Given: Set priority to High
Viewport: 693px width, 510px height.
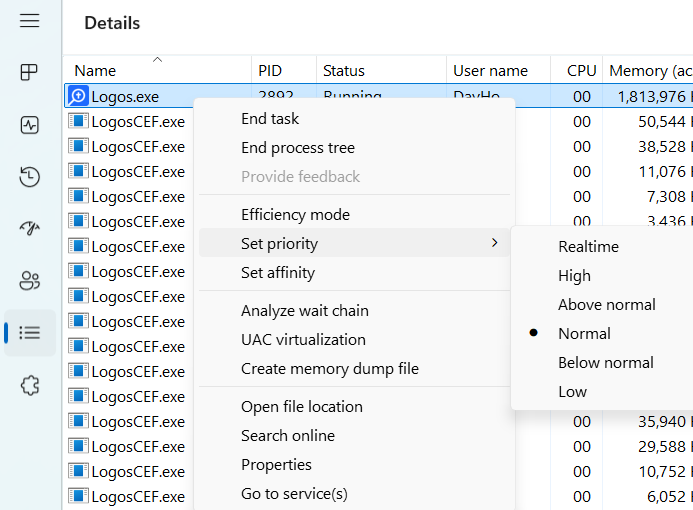Looking at the screenshot, I should pyautogui.click(x=574, y=276).
